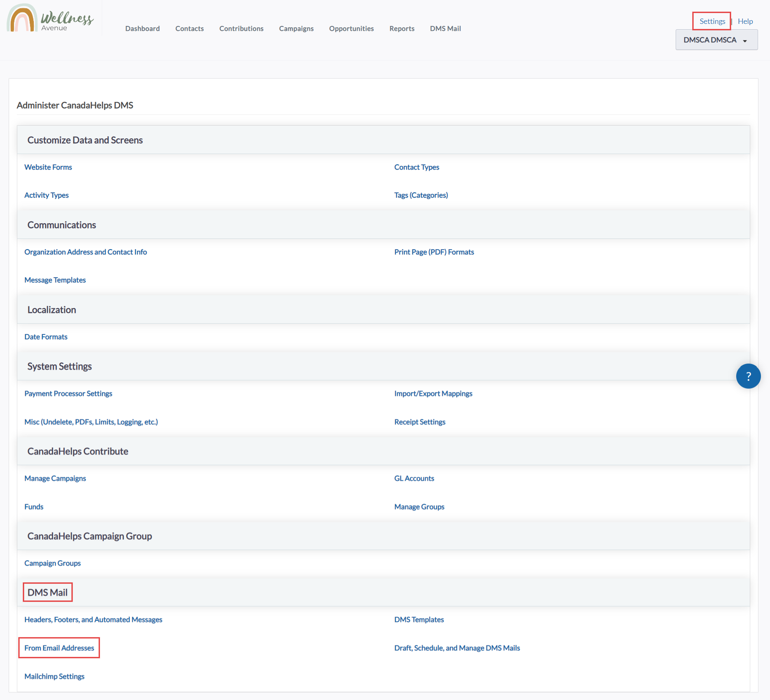The image size is (770, 700).
Task: Open the blue help question mark bubble
Action: point(748,376)
